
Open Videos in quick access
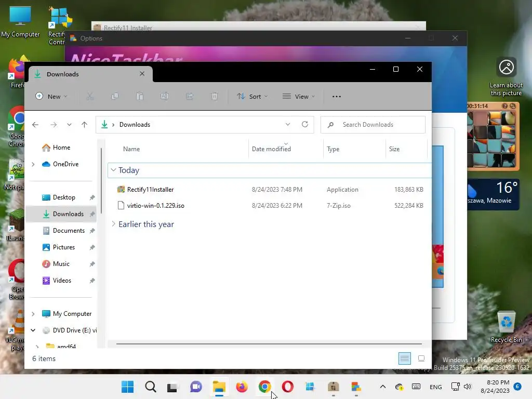(63, 281)
